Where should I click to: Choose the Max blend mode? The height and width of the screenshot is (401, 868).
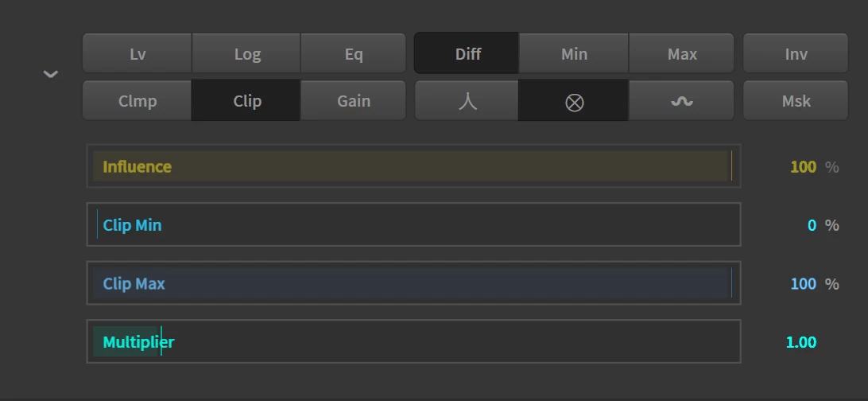coord(681,53)
